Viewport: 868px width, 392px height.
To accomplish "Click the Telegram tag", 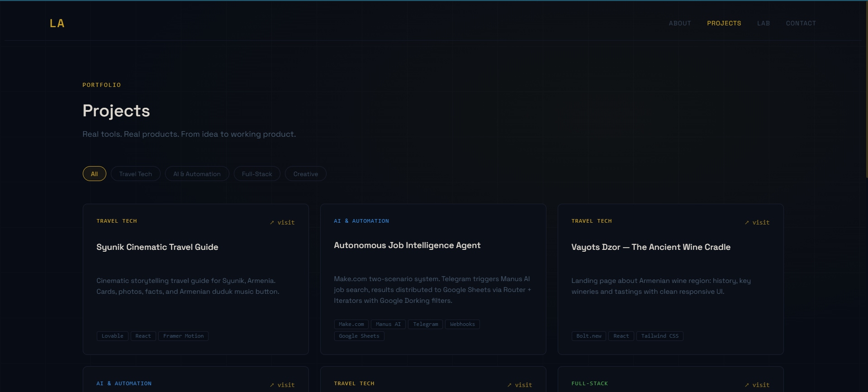I will coord(426,324).
